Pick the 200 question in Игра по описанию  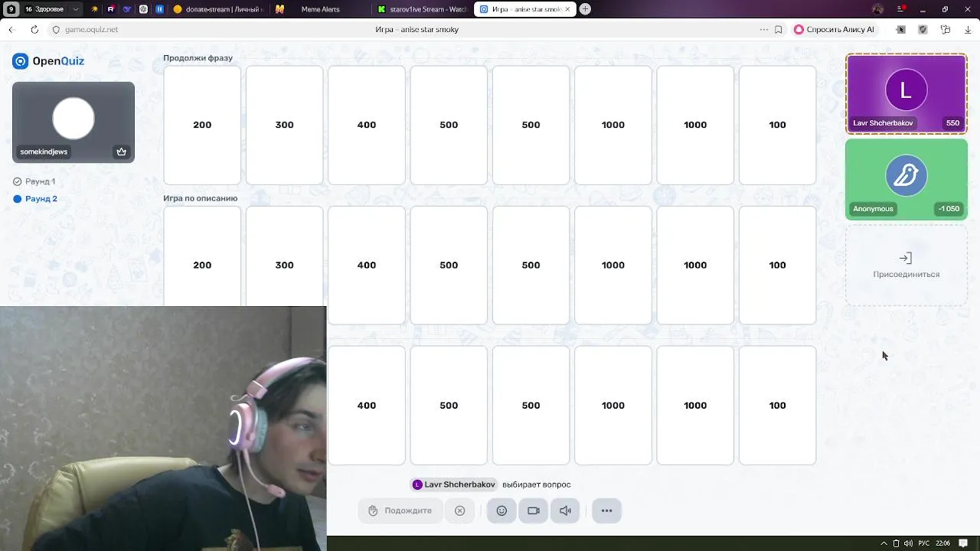[x=202, y=256]
